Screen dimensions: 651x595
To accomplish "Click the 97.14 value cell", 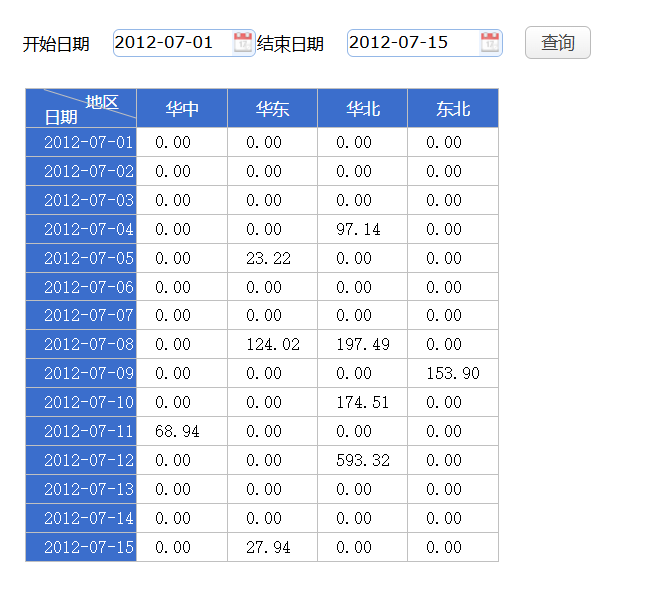I will coord(362,229).
